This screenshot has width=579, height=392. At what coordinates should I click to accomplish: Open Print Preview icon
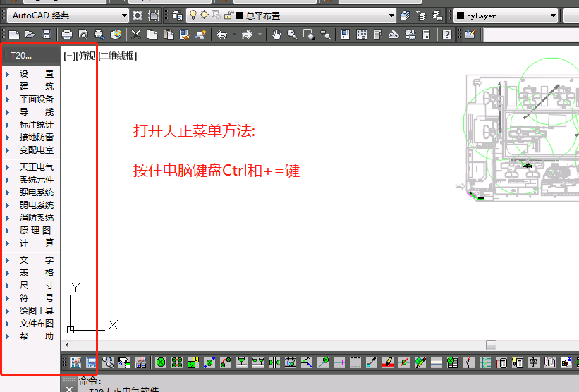click(x=83, y=35)
